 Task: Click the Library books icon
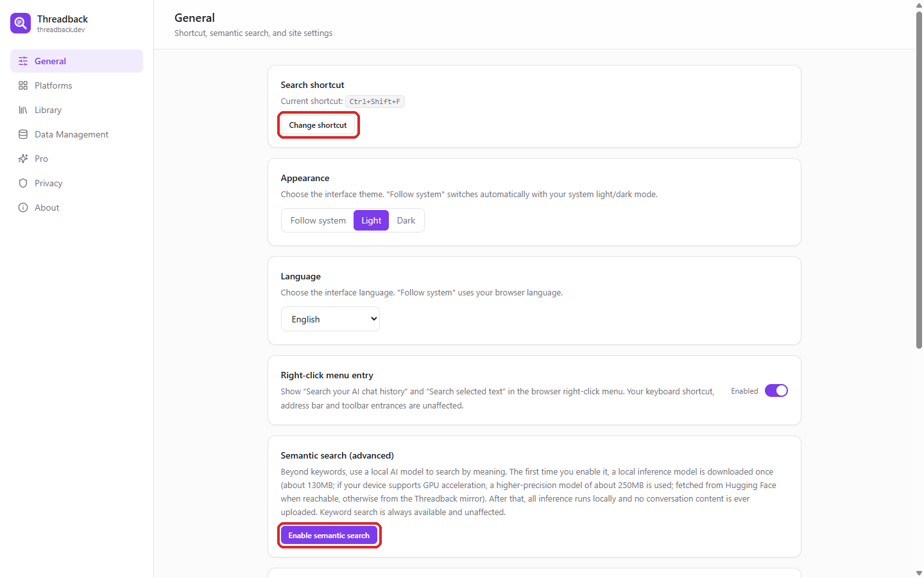23,110
